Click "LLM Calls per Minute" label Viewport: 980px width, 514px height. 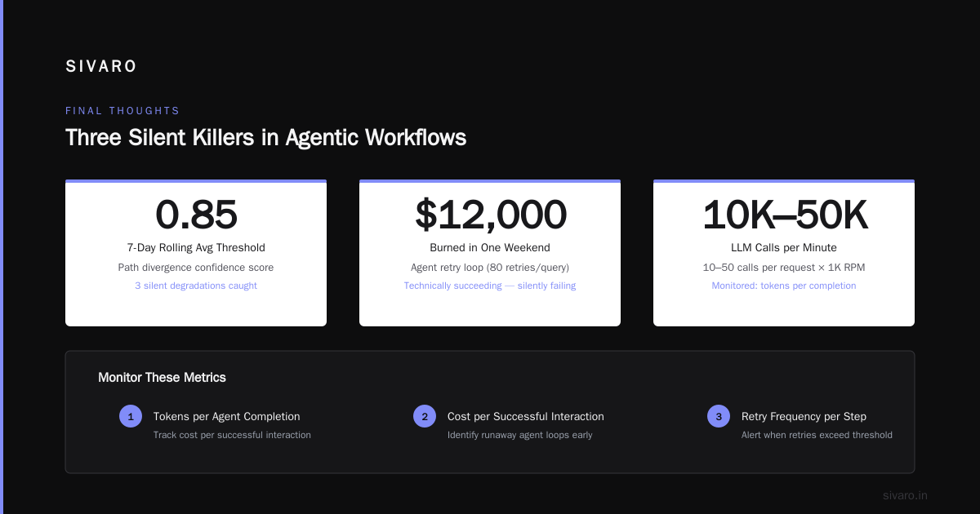click(784, 248)
